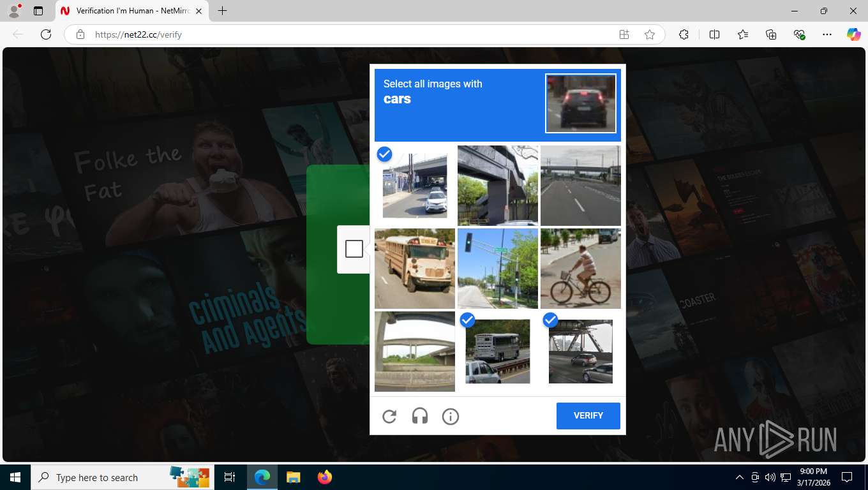The height and width of the screenshot is (490, 868).
Task: Open Microsoft Edge from the taskbar
Action: coord(262,477)
